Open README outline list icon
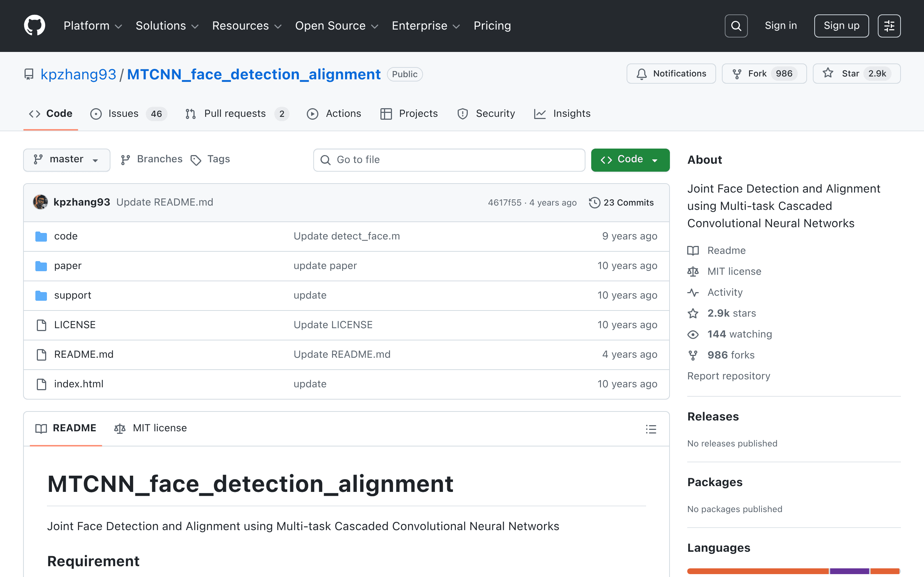Viewport: 924px width, 577px height. [651, 429]
